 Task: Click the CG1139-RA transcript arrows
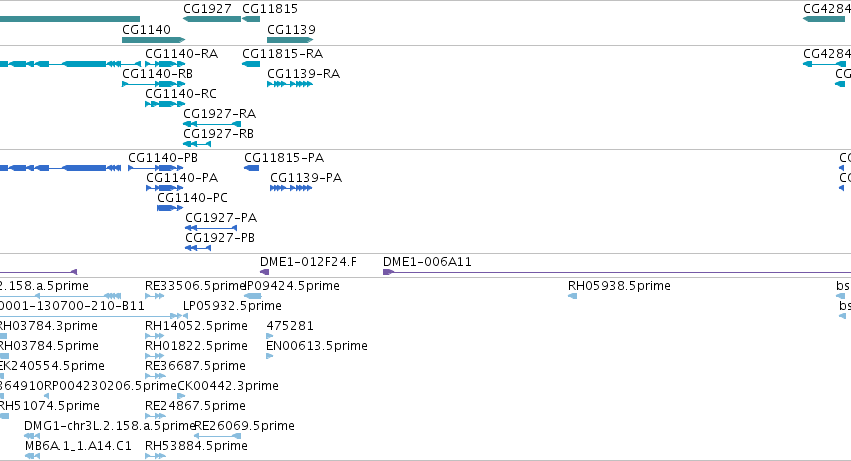290,84
